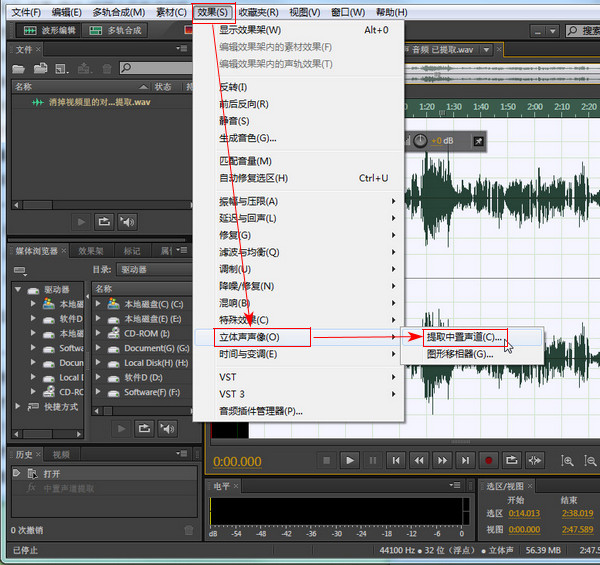This screenshot has width=600, height=565.
Task: Click rewind transport button
Action: pyautogui.click(x=419, y=461)
